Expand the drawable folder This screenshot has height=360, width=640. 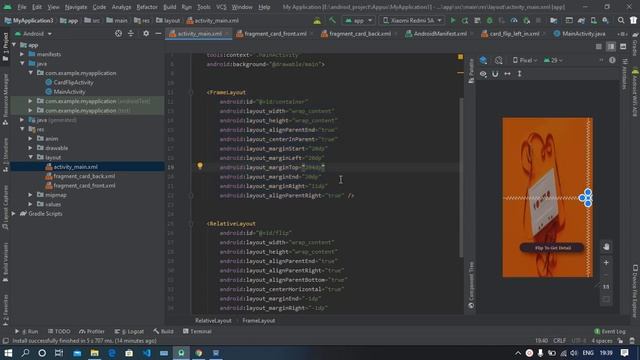(x=31, y=148)
